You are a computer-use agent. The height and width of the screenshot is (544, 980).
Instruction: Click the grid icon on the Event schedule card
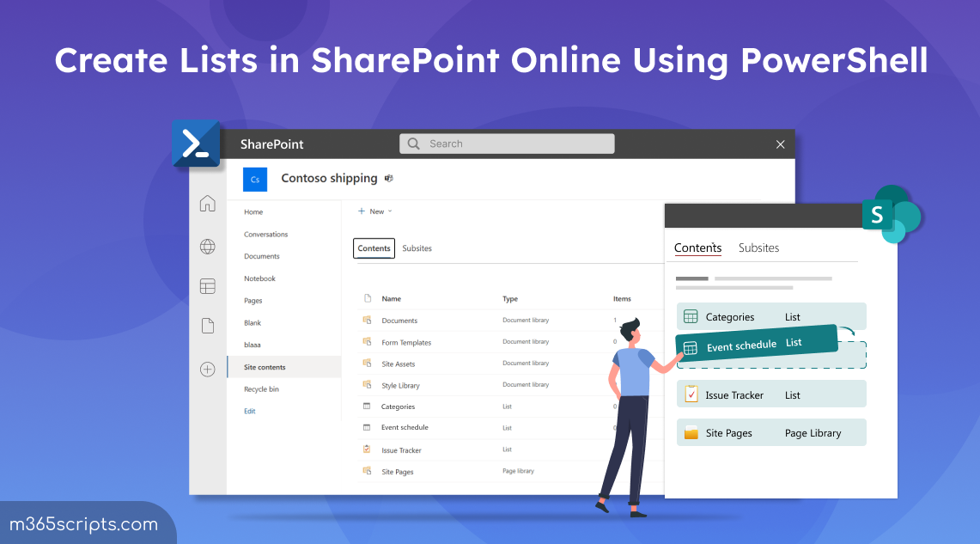690,348
